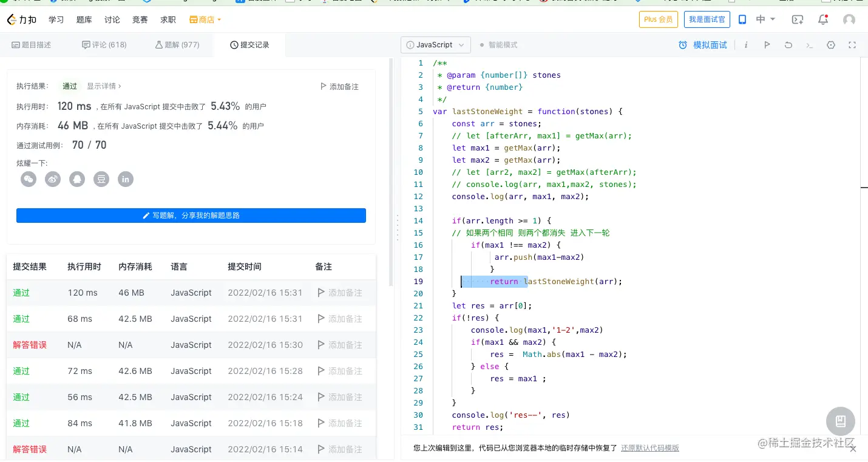Add note for the 15:14 failed submission
Screen dimensions: 868x462
339,449
